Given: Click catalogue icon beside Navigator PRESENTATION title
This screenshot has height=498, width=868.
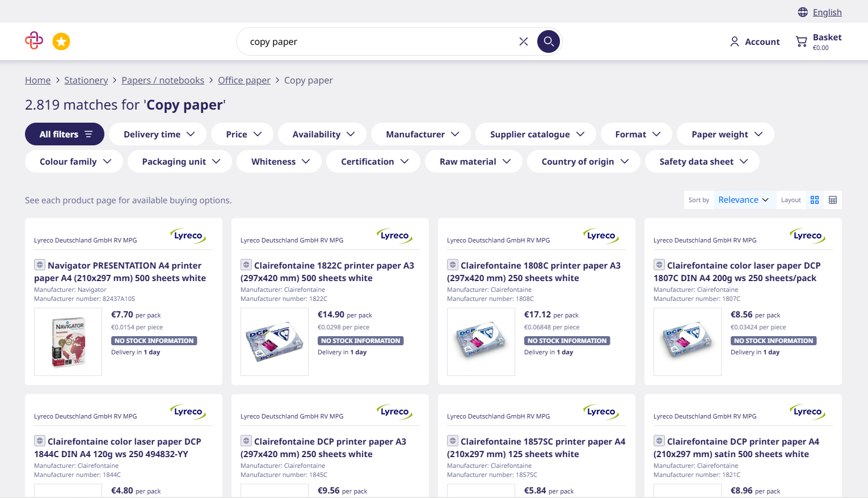Looking at the screenshot, I should [40, 265].
